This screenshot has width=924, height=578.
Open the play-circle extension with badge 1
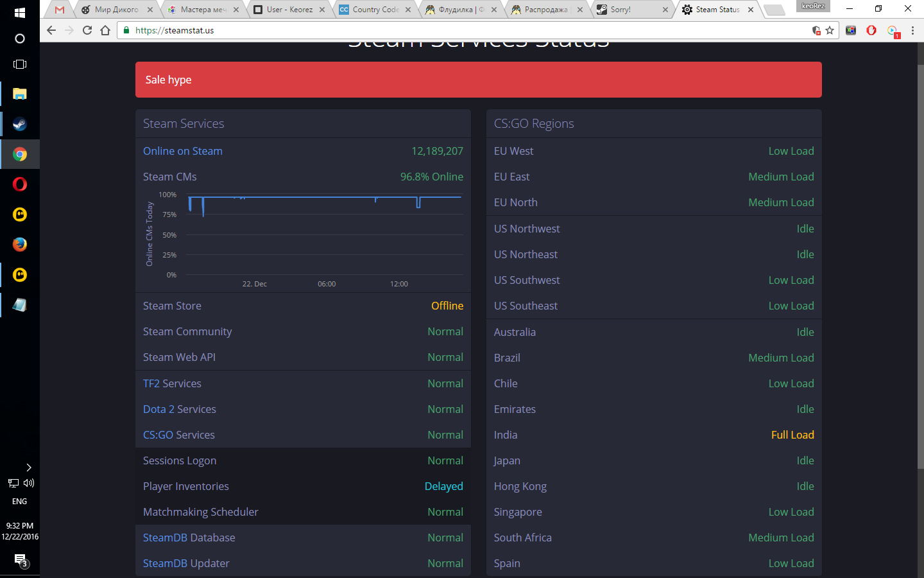click(x=893, y=31)
